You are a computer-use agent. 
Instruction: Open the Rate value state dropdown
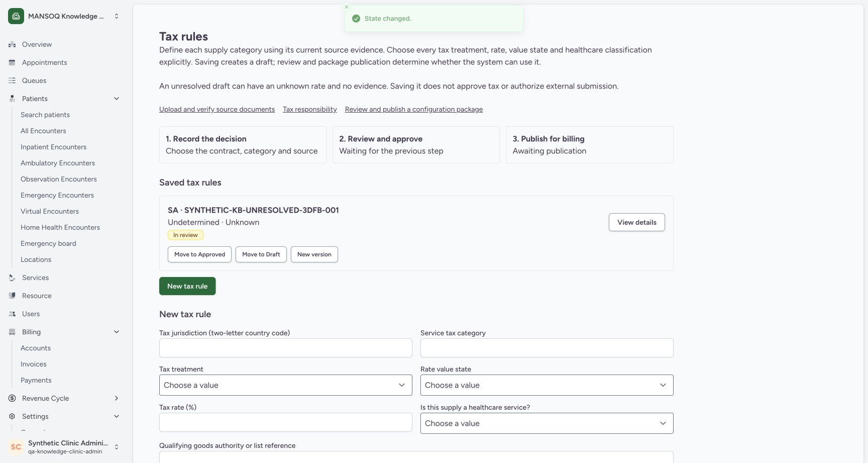tap(547, 385)
